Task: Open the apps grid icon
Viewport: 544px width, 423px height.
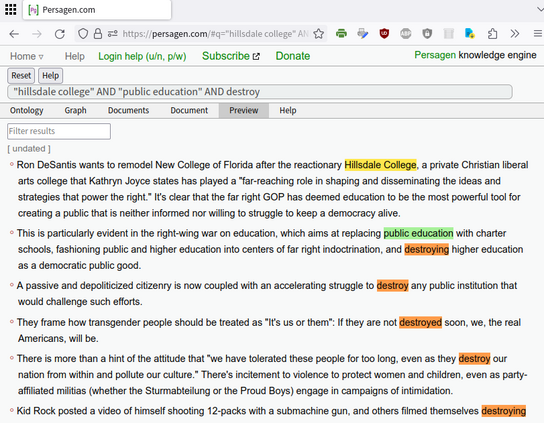Action: pos(10,9)
